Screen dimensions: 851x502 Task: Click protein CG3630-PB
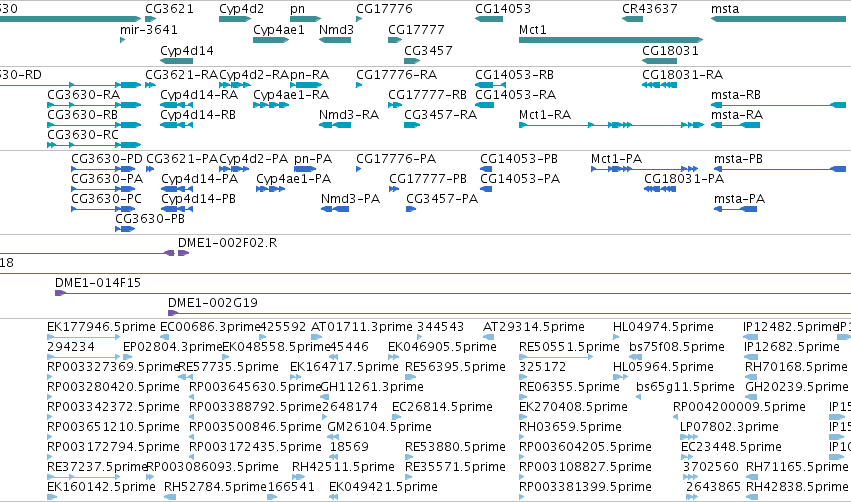pyautogui.click(x=150, y=219)
